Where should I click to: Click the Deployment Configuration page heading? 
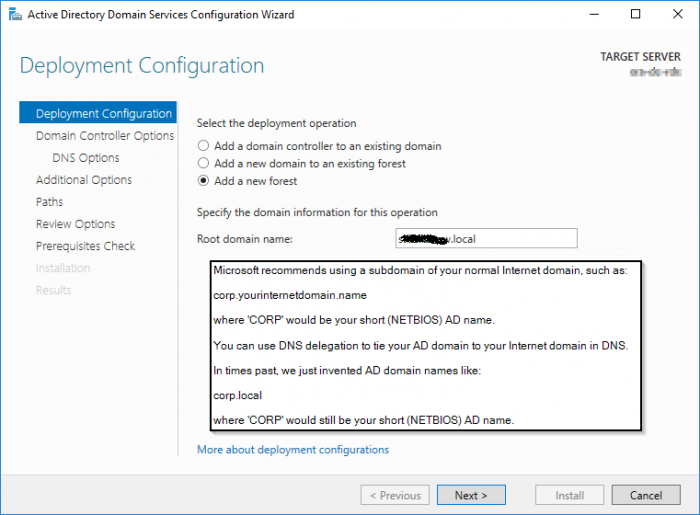142,66
